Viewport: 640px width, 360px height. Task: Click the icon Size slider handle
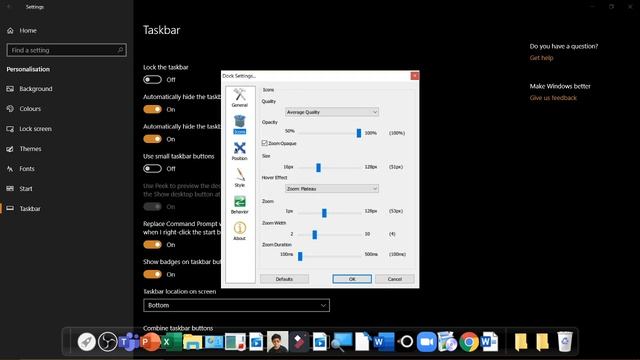coord(318,167)
